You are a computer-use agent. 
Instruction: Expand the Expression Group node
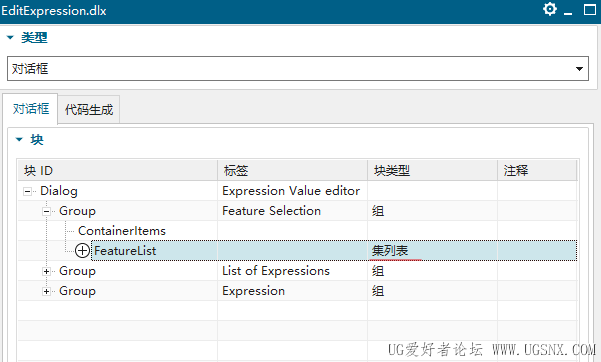coord(46,291)
